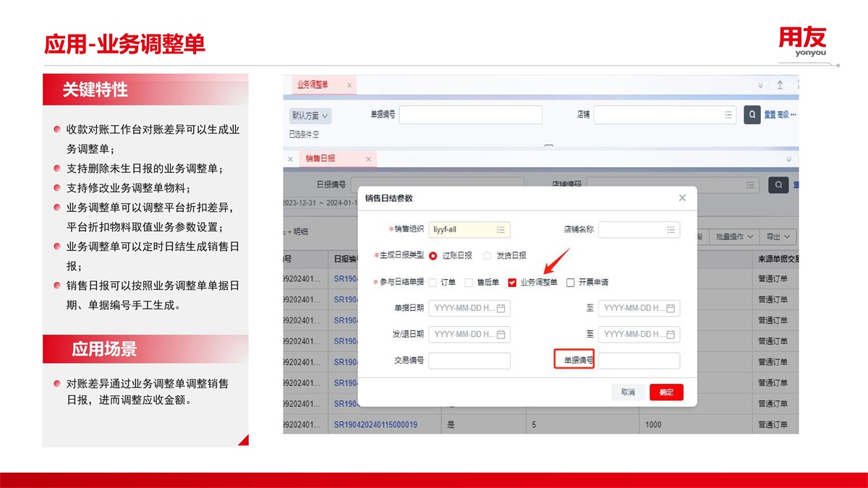The image size is (868, 488).
Task: Switch to the 销售日报 tab
Action: point(320,158)
